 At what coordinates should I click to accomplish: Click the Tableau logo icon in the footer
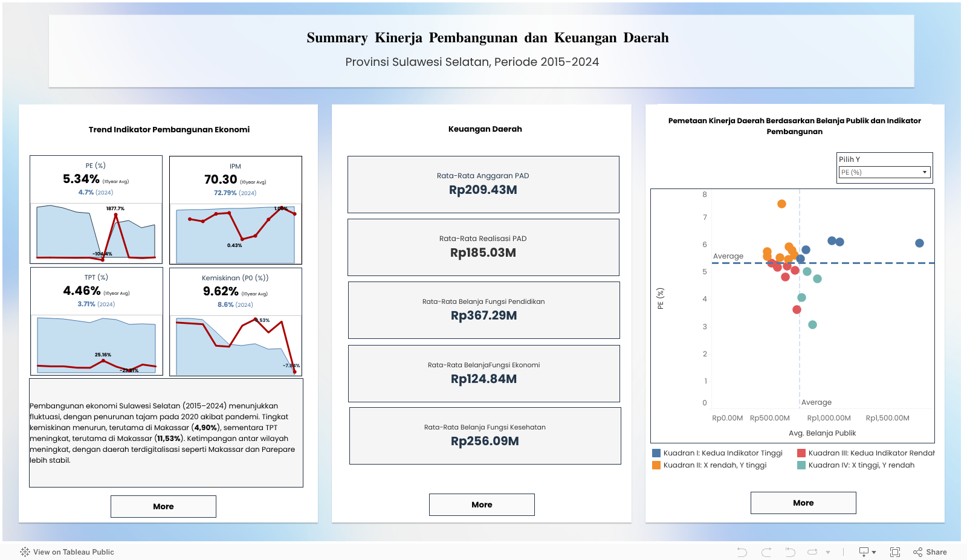tap(25, 552)
